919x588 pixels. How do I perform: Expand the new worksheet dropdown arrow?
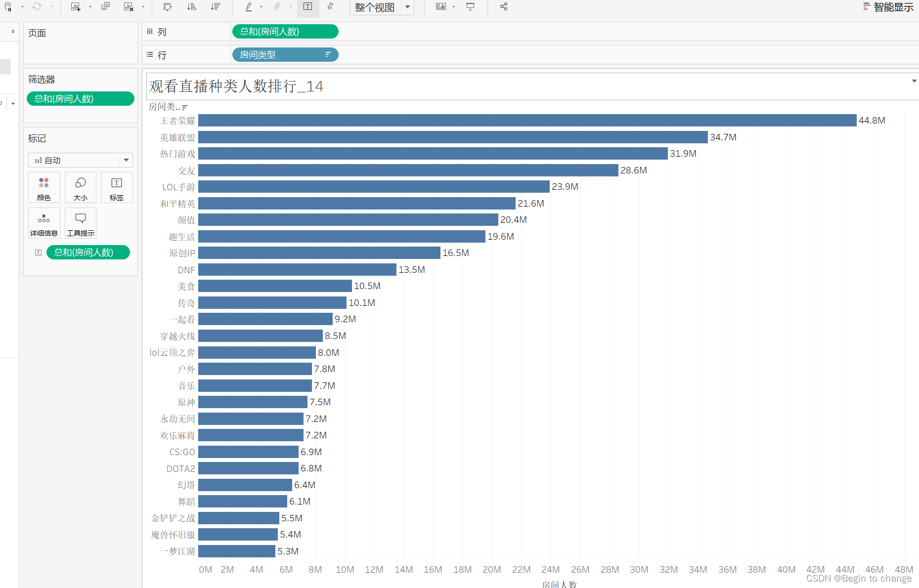coord(90,7)
